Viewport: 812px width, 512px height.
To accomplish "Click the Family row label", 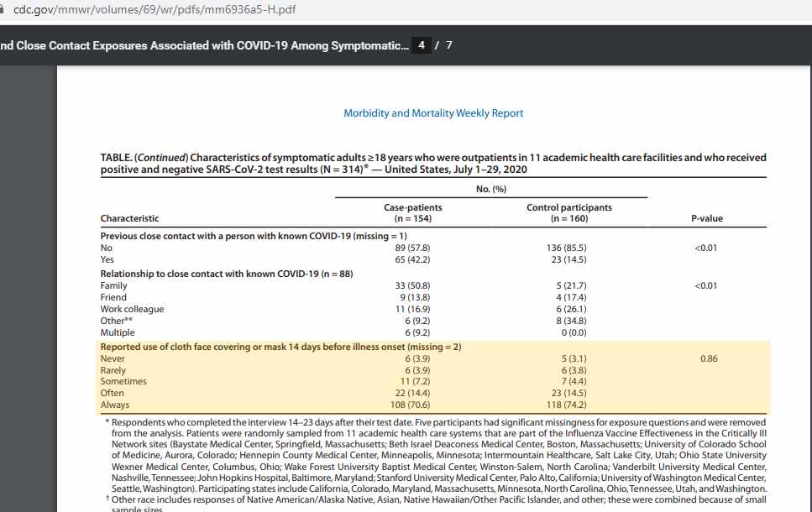I will pyautogui.click(x=113, y=286).
